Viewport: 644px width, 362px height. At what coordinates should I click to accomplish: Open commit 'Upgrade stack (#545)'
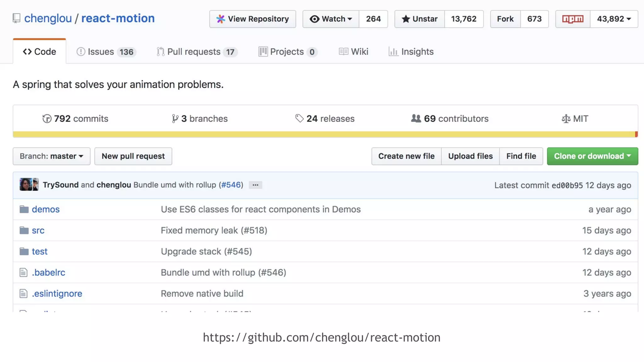pyautogui.click(x=206, y=251)
